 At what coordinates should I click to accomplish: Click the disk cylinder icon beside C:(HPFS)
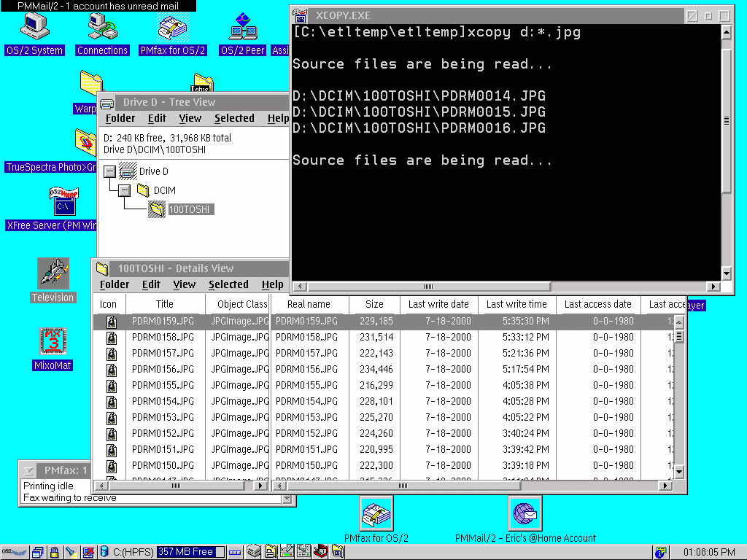pos(104,553)
